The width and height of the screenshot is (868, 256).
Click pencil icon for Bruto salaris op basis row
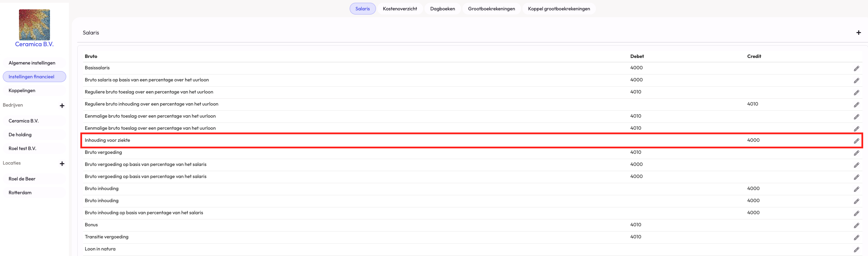click(x=856, y=81)
